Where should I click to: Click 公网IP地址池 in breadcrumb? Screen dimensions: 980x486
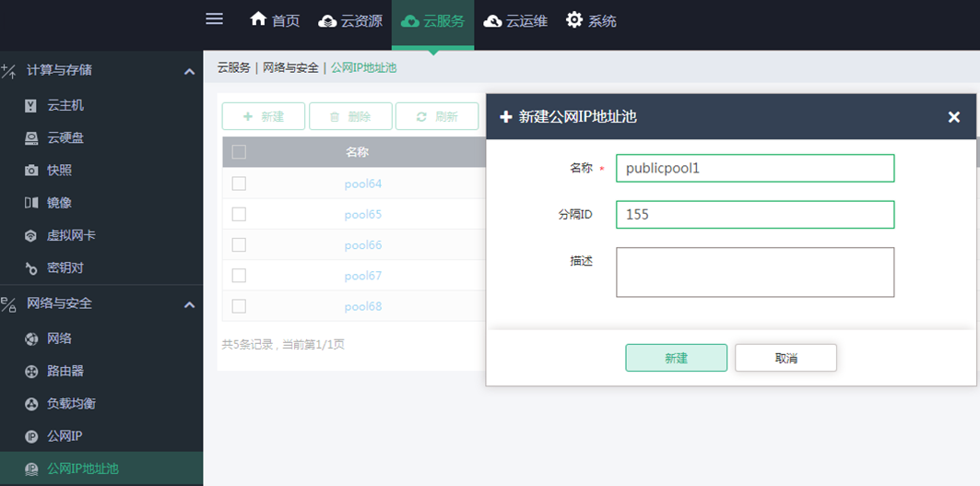363,67
